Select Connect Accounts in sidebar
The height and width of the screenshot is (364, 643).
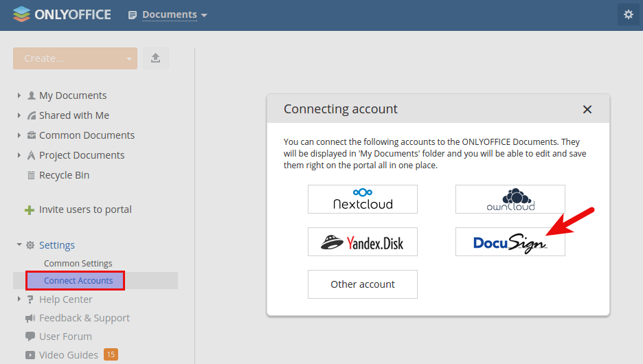pos(78,281)
